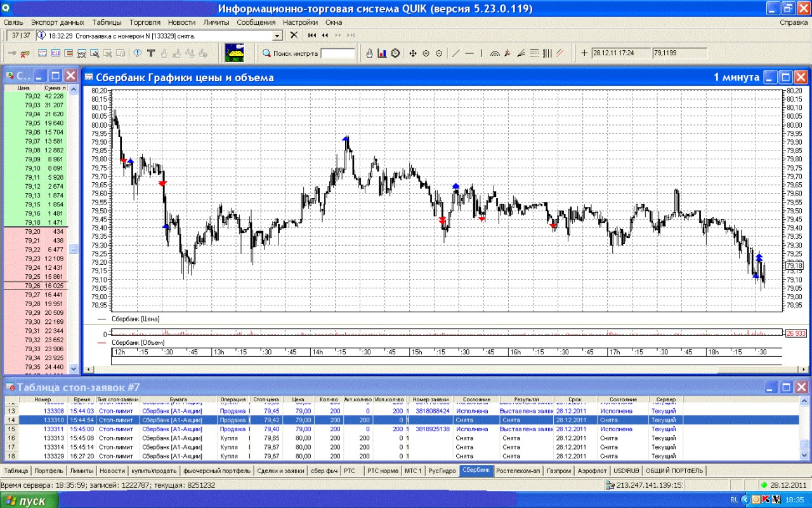
Task: Switch to the ОБЩИЙ ПОРТФЕЛЬ tab
Action: (675, 471)
